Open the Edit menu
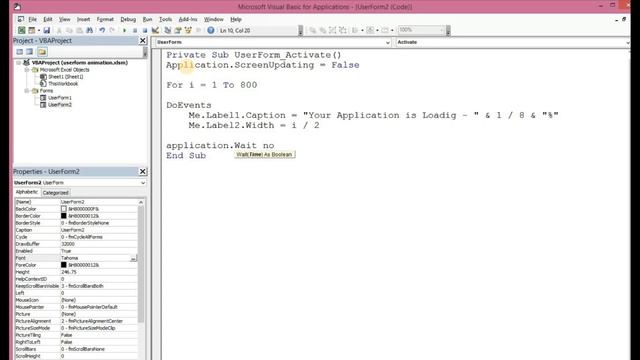This screenshot has height=360, width=640. point(48,19)
